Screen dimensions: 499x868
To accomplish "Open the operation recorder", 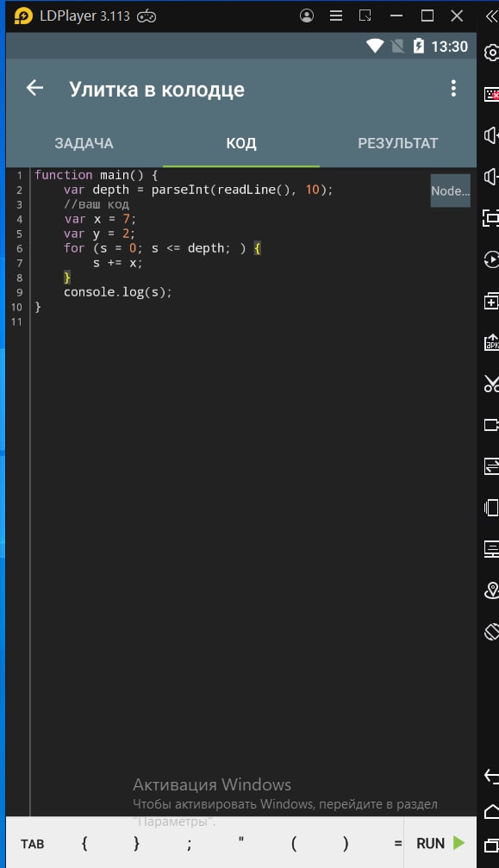I will [x=491, y=259].
